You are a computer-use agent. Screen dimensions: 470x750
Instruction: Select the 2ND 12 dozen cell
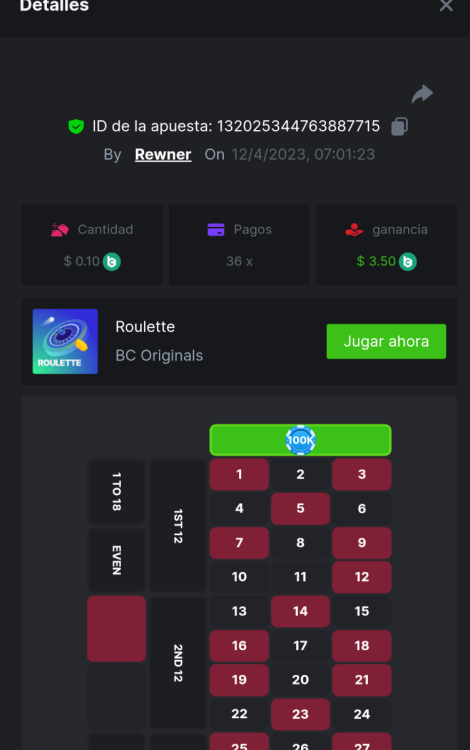point(178,663)
